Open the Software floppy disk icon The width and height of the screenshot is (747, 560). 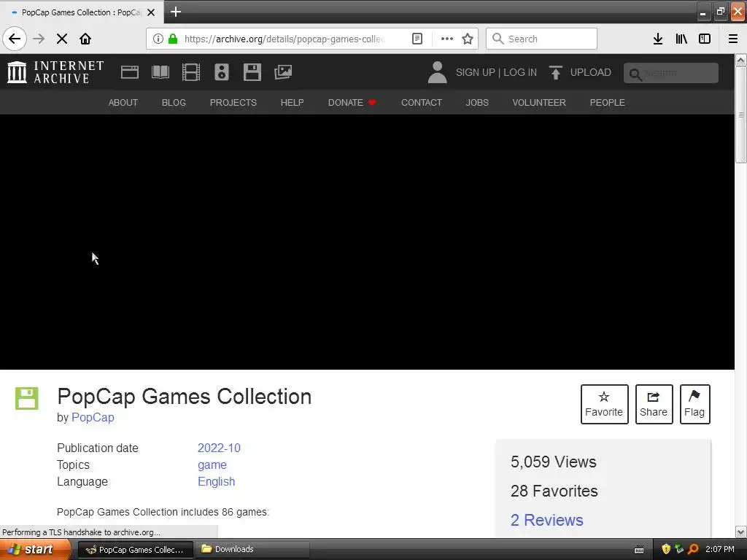[x=252, y=72]
